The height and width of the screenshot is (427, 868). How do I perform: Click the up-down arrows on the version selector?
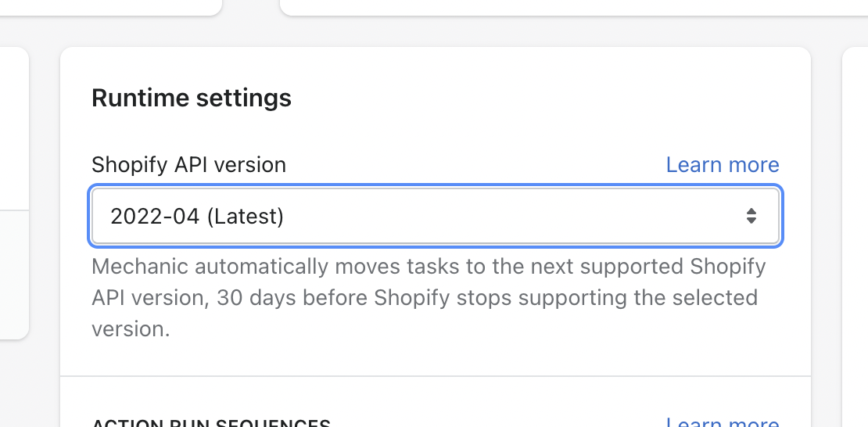(751, 216)
